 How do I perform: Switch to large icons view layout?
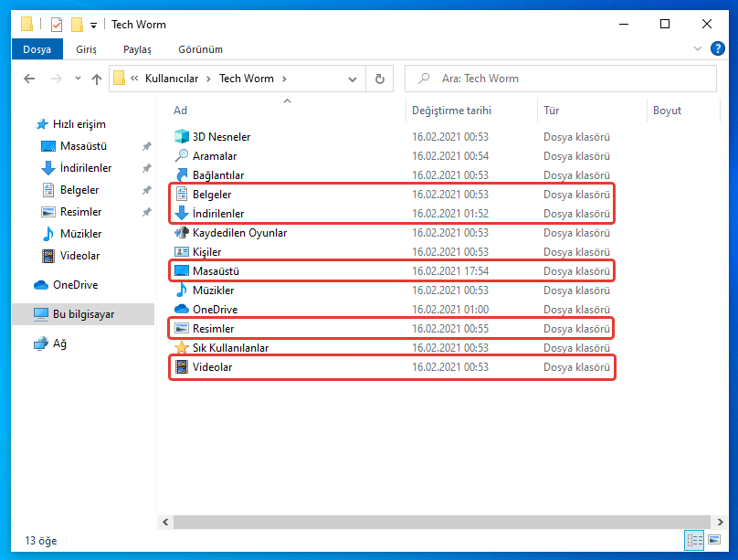point(713,540)
